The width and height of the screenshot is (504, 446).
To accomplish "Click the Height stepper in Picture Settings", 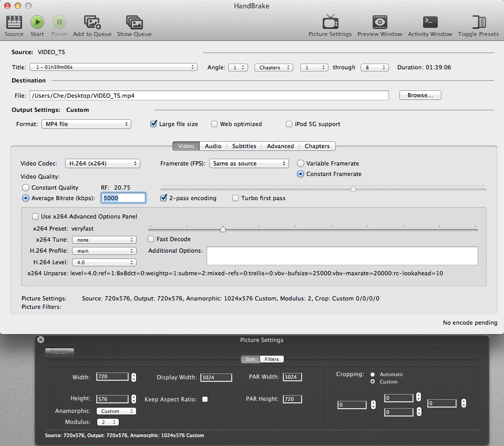I will click(133, 399).
